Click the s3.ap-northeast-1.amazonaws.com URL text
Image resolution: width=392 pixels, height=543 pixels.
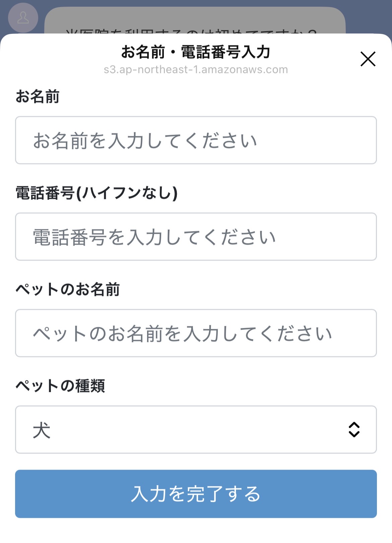pyautogui.click(x=196, y=70)
